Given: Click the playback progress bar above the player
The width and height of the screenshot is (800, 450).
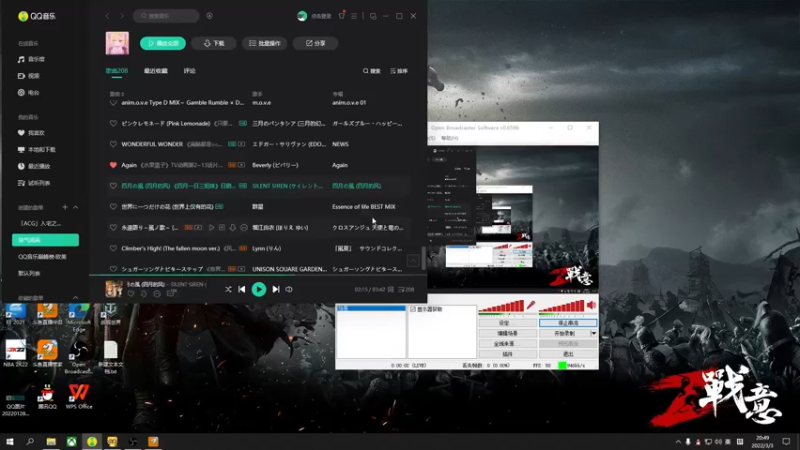Looking at the screenshot, I should (258, 276).
